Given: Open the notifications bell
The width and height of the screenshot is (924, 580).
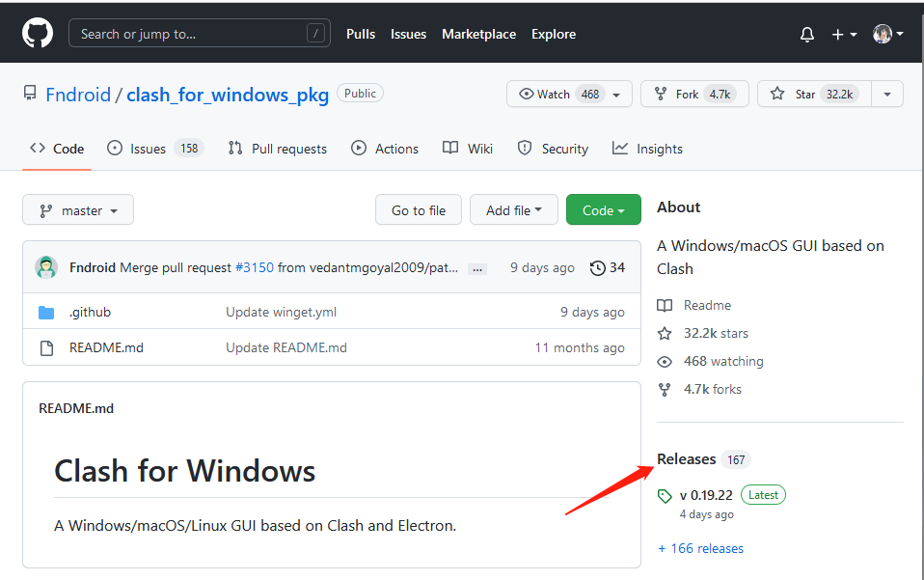Looking at the screenshot, I should pos(807,34).
